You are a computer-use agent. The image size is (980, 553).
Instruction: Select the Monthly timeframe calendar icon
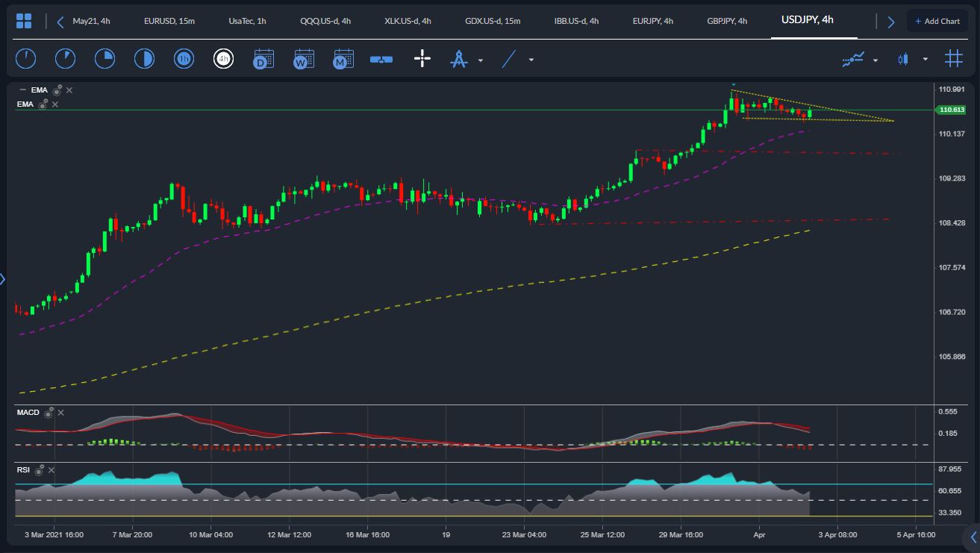343,58
